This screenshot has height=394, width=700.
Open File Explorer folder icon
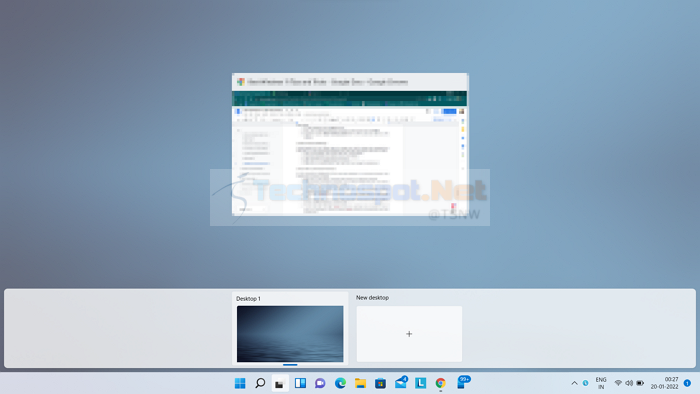point(360,383)
